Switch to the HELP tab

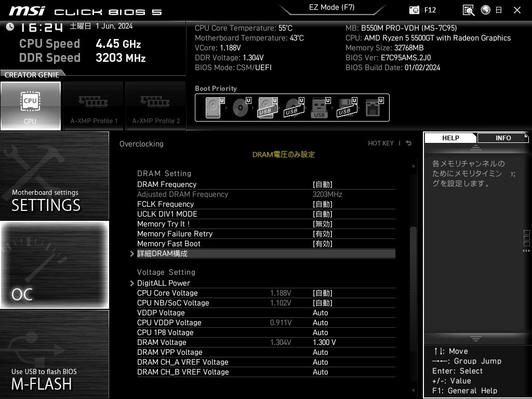coord(450,138)
